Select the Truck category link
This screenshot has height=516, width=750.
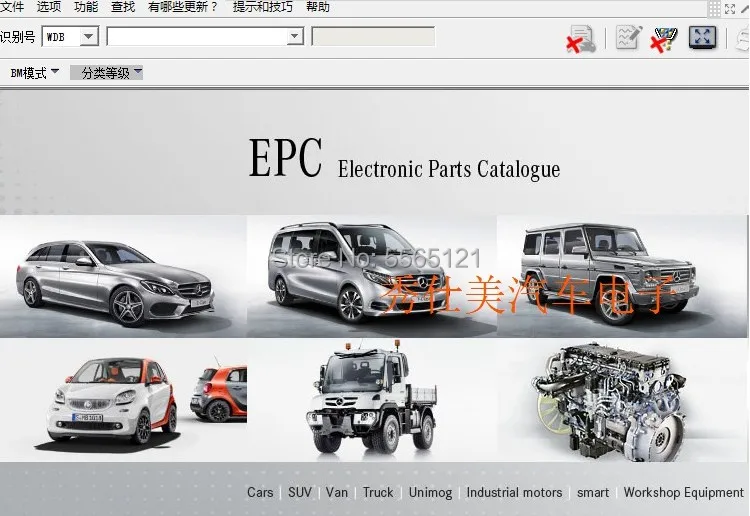pos(378,492)
